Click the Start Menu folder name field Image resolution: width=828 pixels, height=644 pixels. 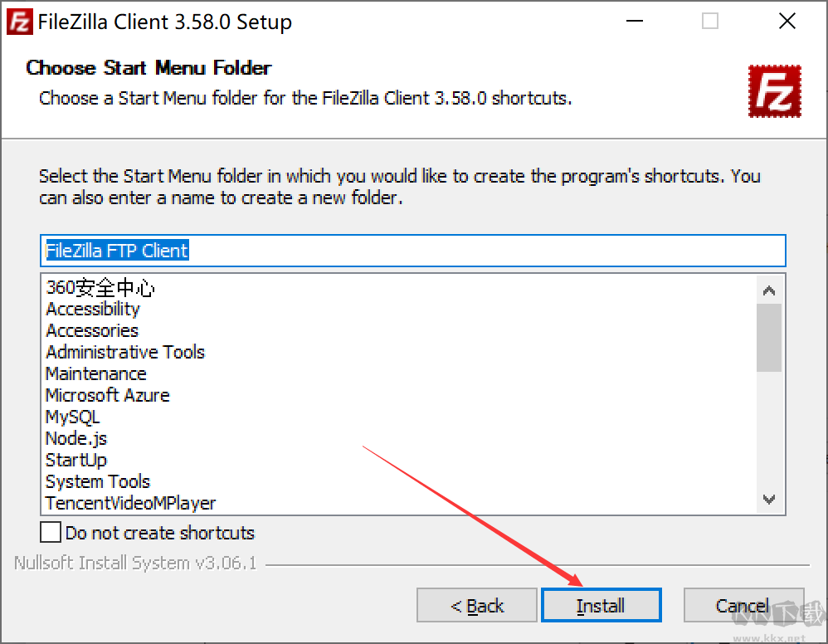click(413, 251)
